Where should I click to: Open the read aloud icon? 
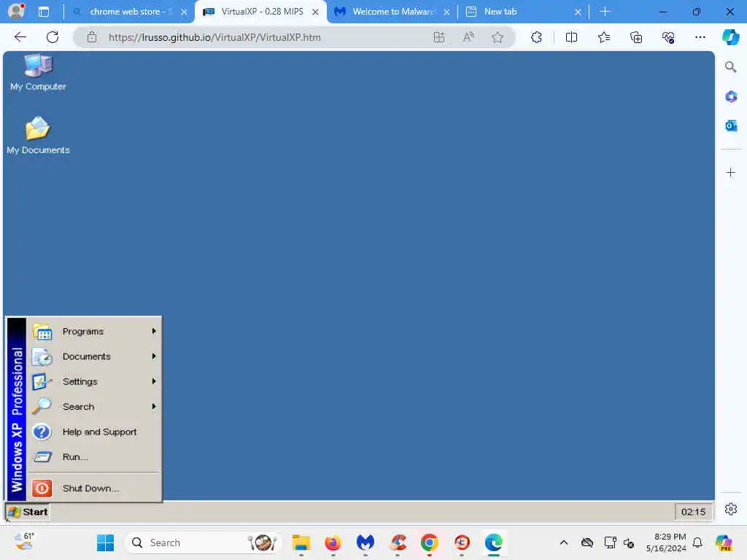pyautogui.click(x=468, y=37)
